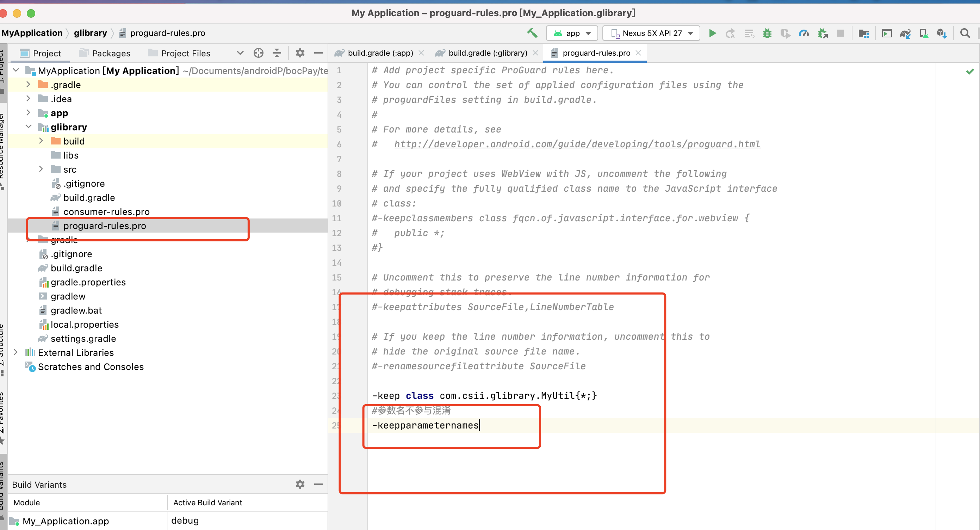
Task: Open the Profiler gauge icon
Action: (804, 33)
